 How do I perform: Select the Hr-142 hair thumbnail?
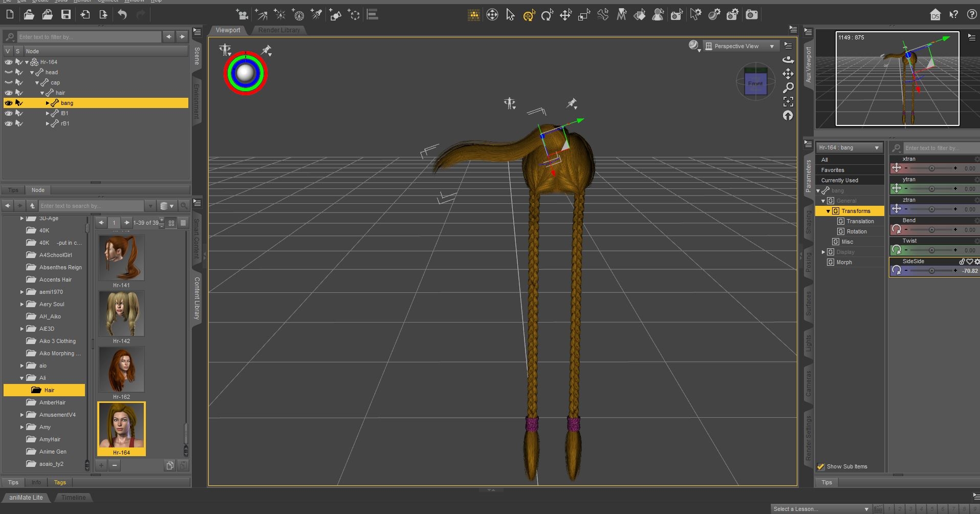121,314
